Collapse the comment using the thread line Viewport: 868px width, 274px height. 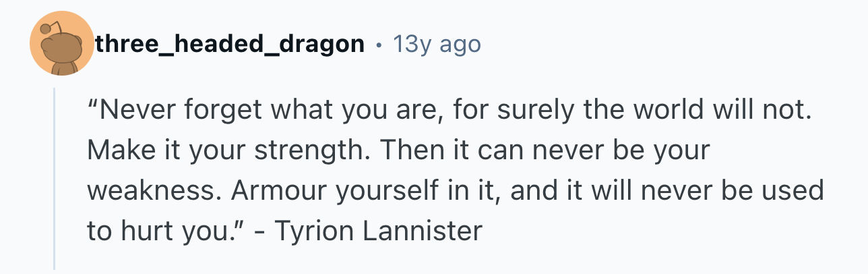(x=55, y=179)
